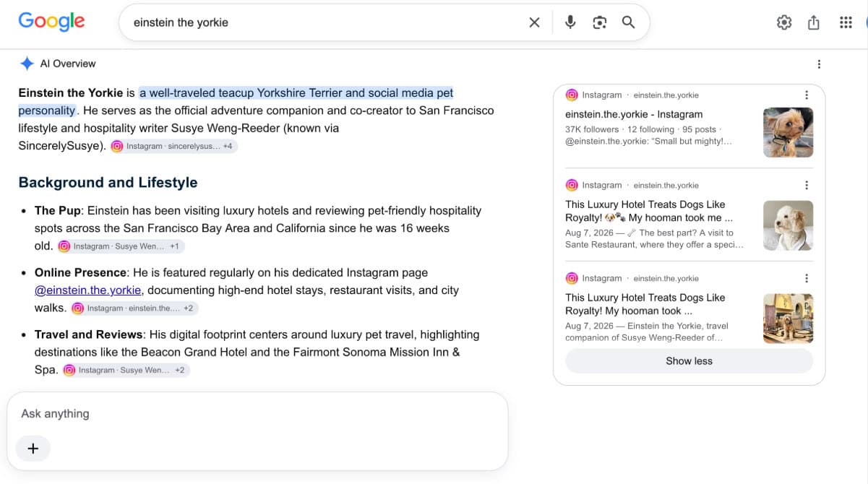
Task: Click the bold text Travel and Reviews
Action: (x=89, y=334)
